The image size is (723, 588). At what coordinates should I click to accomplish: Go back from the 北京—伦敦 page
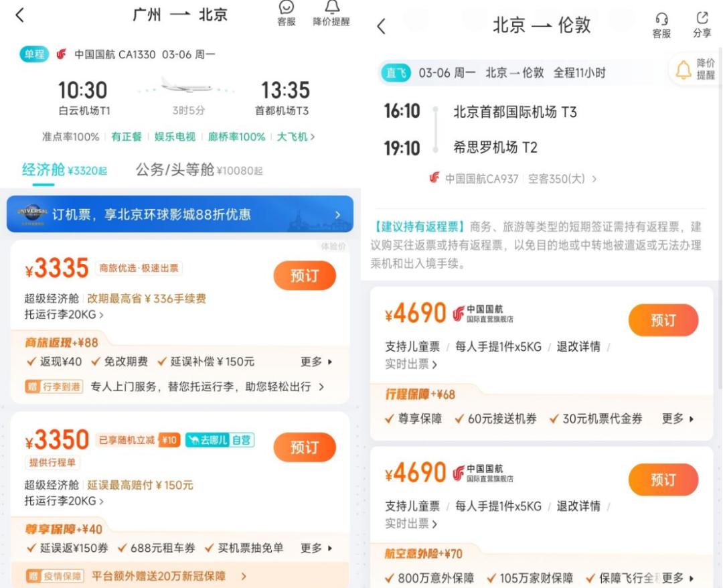381,26
